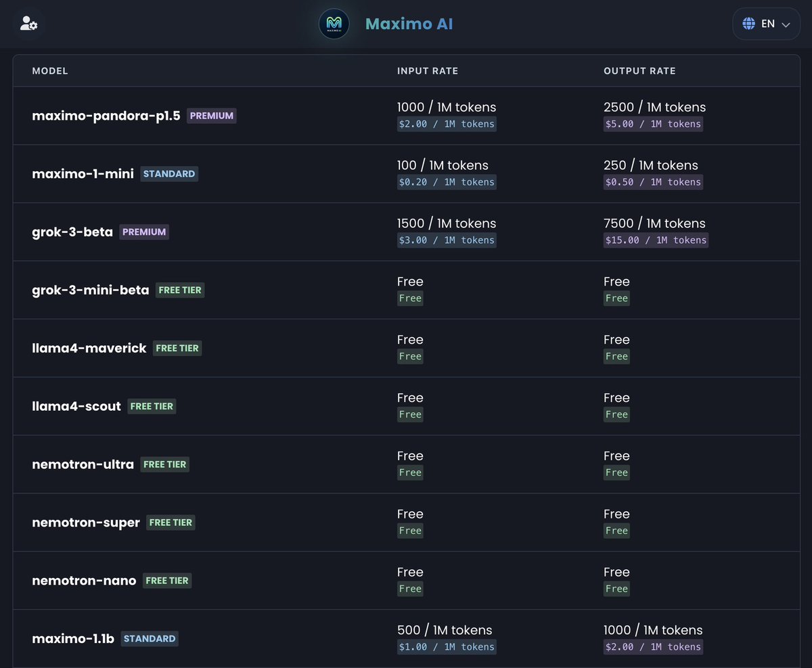Click the $0.50 / 1M tokens output price
812x668 pixels.
pos(653,182)
